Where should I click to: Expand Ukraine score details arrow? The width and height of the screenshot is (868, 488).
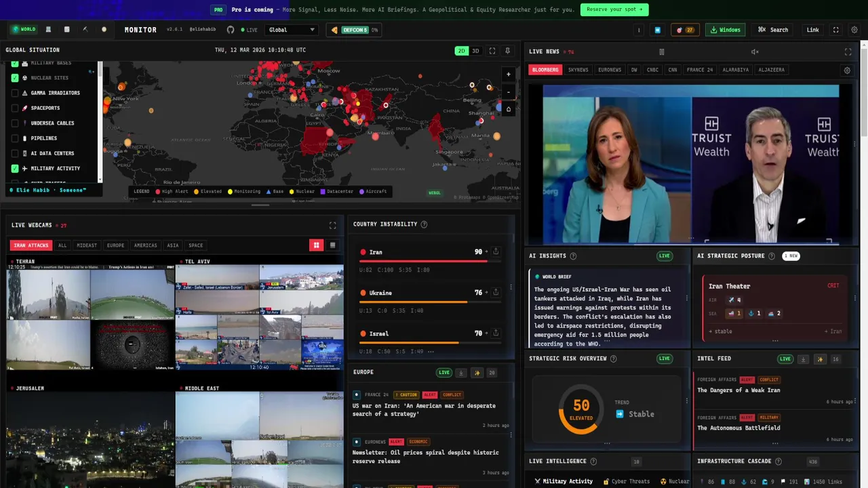tap(486, 292)
